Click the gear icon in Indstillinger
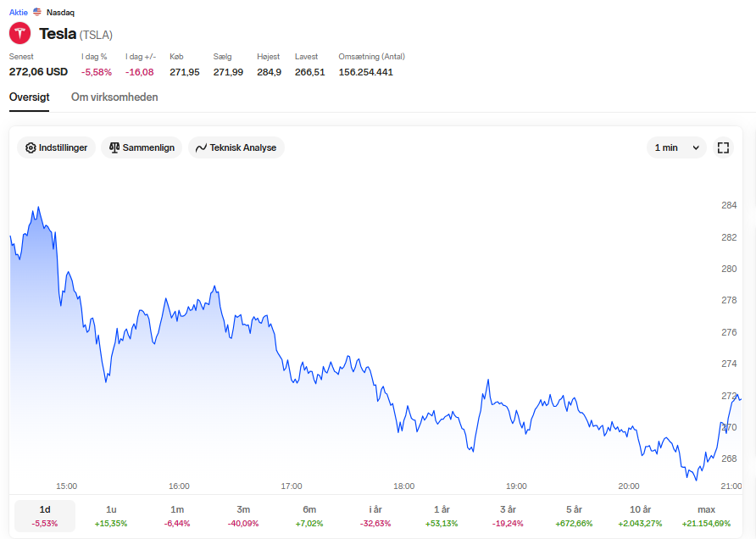 31,148
